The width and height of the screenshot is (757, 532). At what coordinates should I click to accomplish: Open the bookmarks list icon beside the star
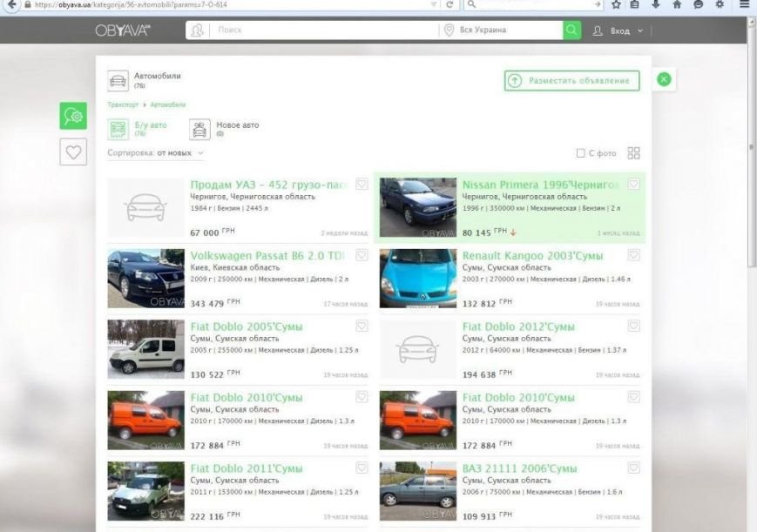coord(634,4)
